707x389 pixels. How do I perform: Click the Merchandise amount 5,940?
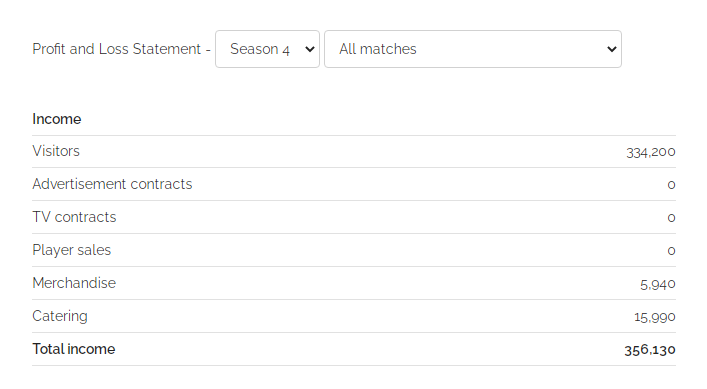pos(658,284)
